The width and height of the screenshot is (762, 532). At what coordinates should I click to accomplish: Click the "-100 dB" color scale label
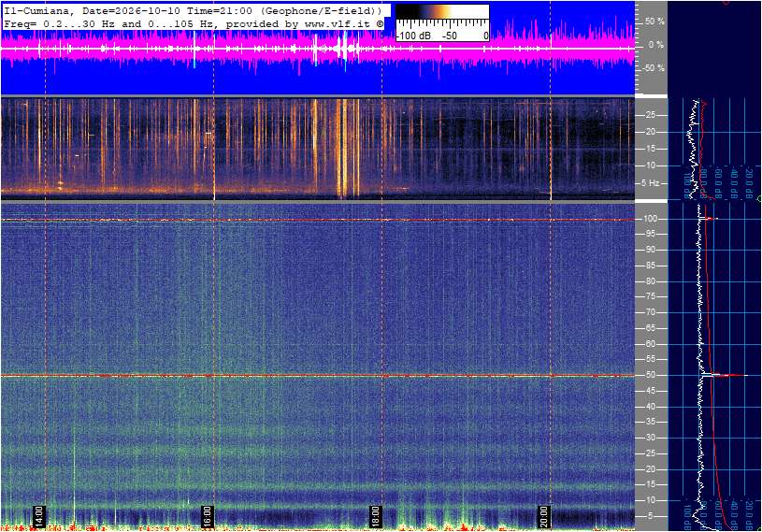[413, 36]
